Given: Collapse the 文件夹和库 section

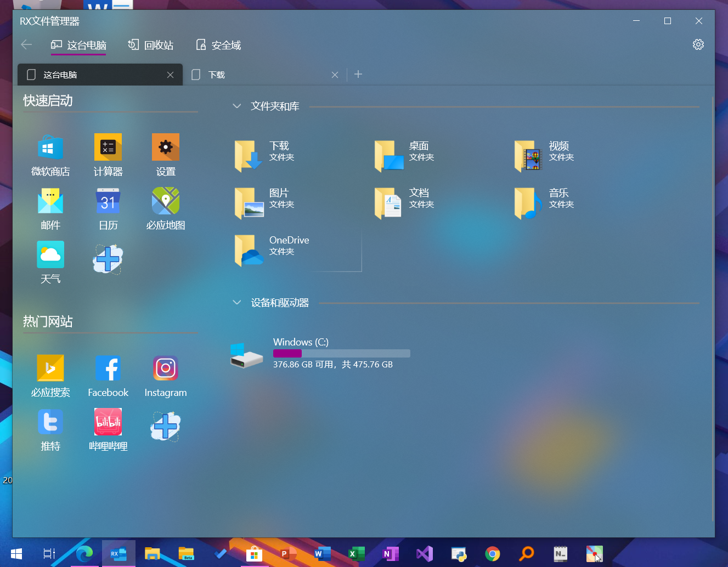Looking at the screenshot, I should point(236,106).
